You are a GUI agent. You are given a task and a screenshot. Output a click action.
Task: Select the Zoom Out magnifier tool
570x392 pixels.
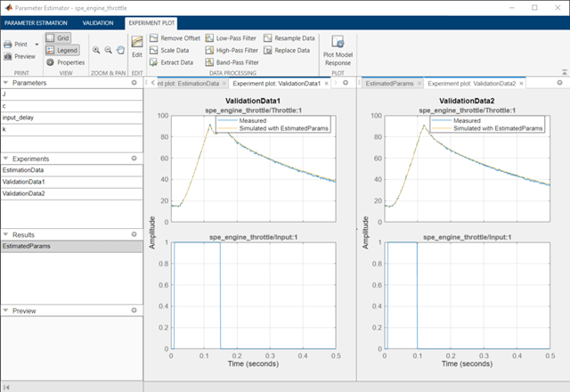[x=109, y=50]
